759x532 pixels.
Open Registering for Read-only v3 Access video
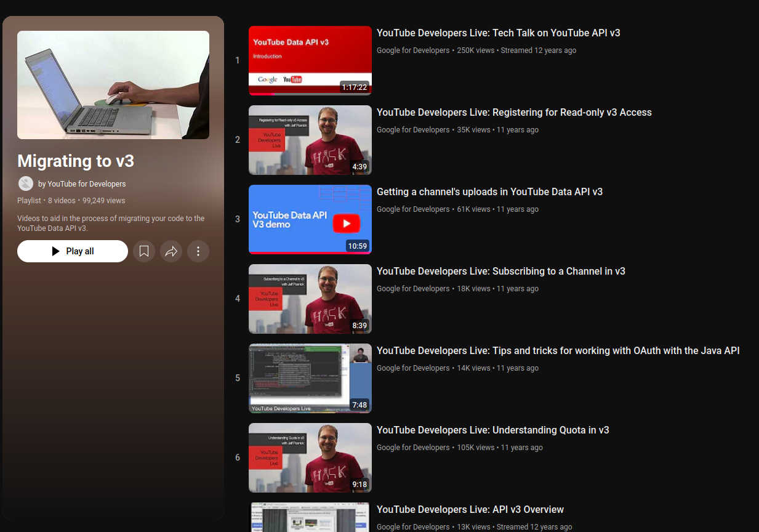514,113
